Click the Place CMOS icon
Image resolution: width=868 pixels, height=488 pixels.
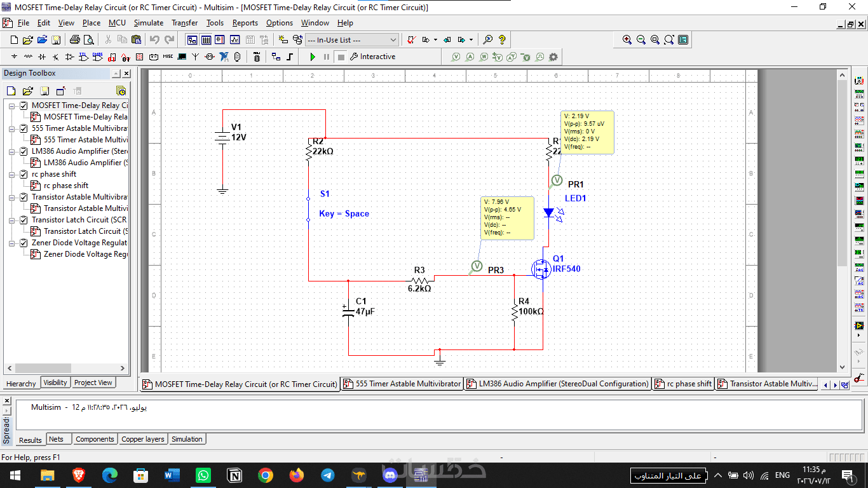tap(98, 57)
